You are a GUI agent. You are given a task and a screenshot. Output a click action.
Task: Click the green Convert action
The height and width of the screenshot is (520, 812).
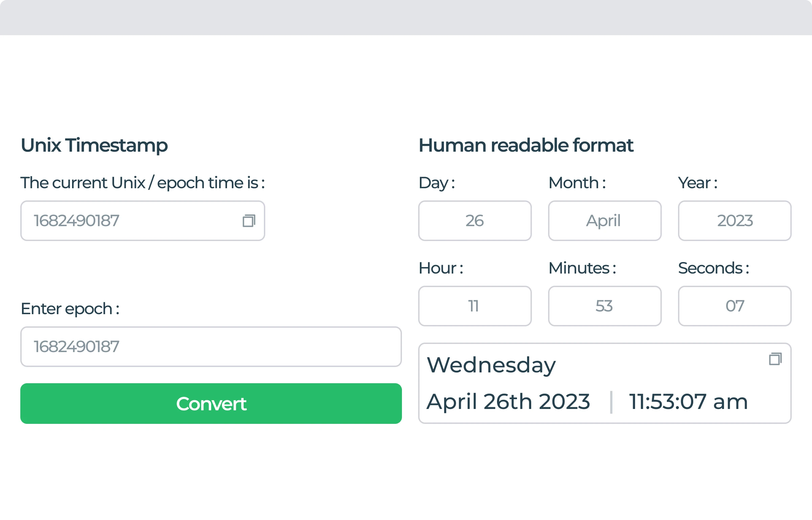pos(211,403)
